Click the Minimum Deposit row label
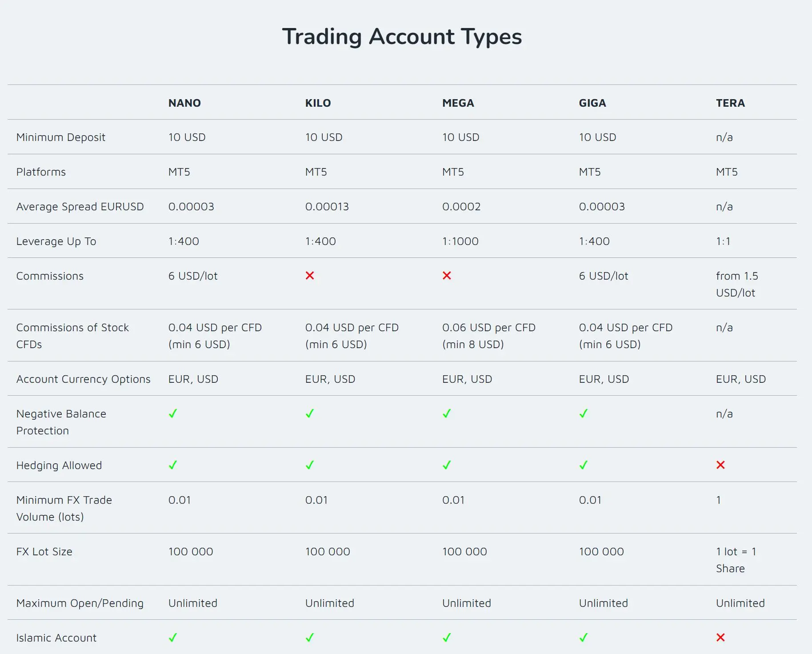This screenshot has height=654, width=812. tap(61, 137)
